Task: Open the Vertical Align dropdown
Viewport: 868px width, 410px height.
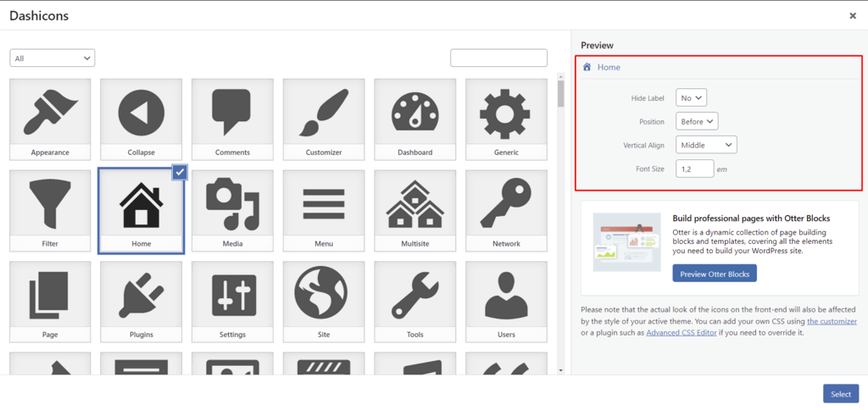Action: pos(706,145)
